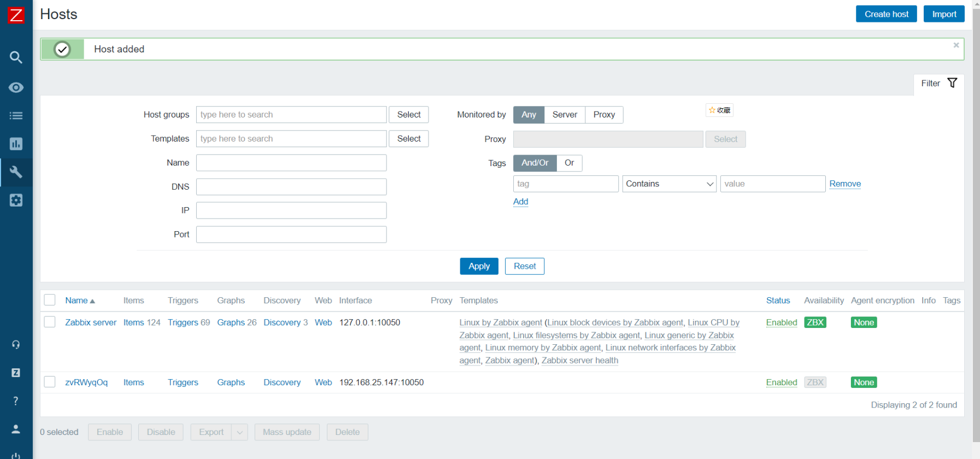This screenshot has width=980, height=459.
Task: Click the Import button
Action: [x=944, y=14]
